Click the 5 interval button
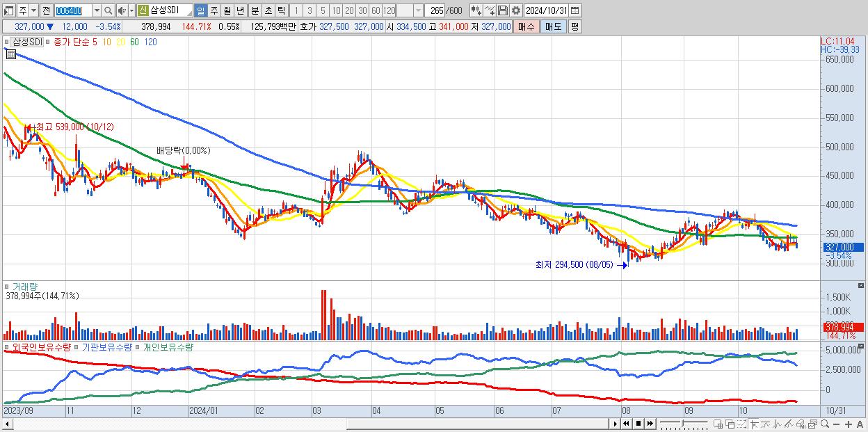Image resolution: width=868 pixels, height=432 pixels. 323,10
